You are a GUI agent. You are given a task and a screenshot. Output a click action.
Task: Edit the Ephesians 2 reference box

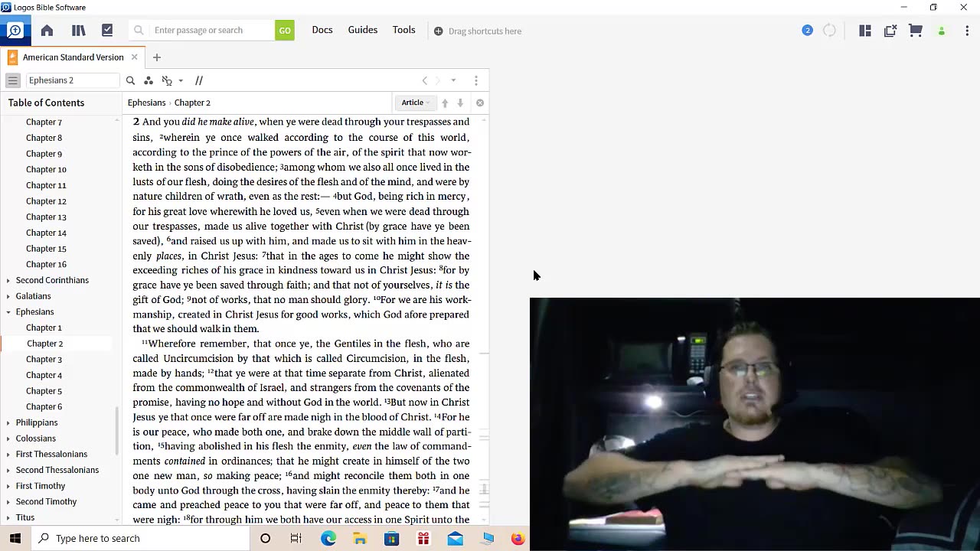73,80
